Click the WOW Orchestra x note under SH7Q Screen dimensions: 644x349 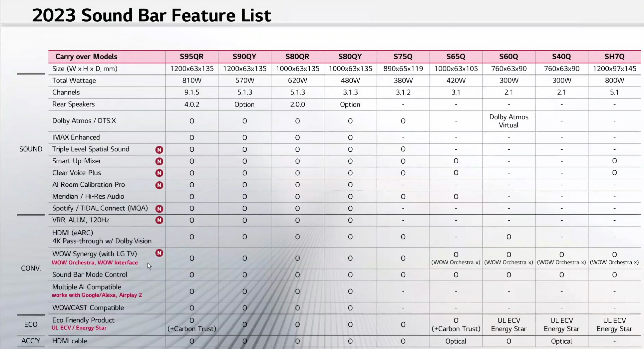[x=614, y=262]
